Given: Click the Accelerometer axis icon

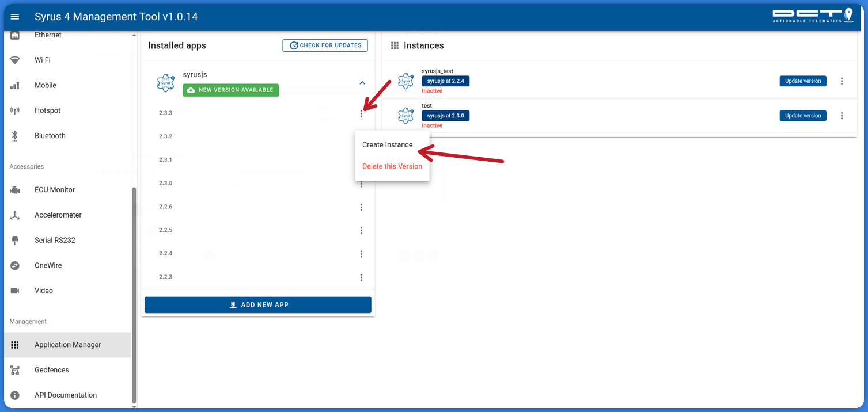Looking at the screenshot, I should 15,215.
